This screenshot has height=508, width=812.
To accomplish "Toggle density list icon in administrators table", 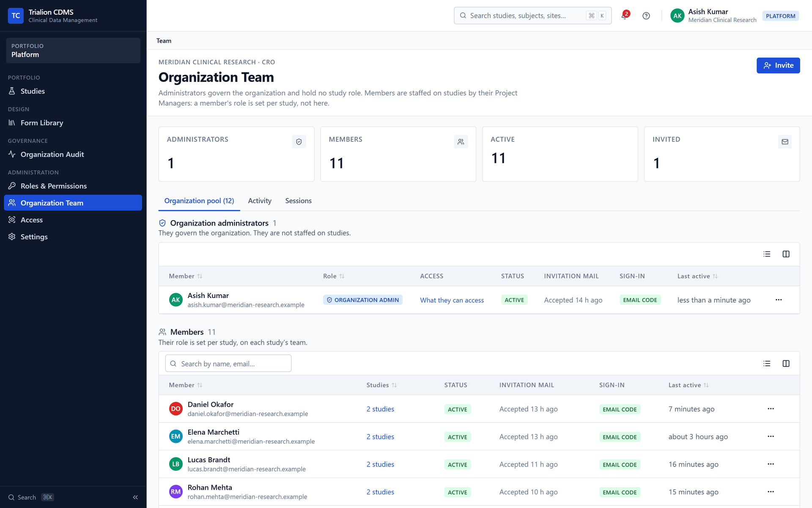I will point(767,254).
